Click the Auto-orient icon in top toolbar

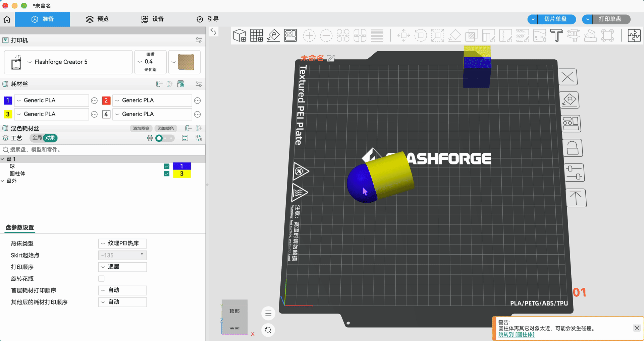273,35
